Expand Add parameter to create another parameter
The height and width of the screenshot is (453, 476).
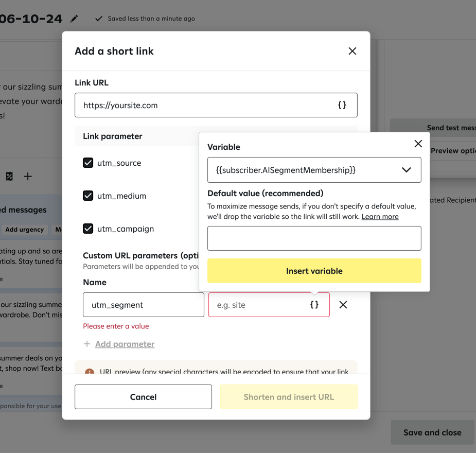[x=119, y=344]
